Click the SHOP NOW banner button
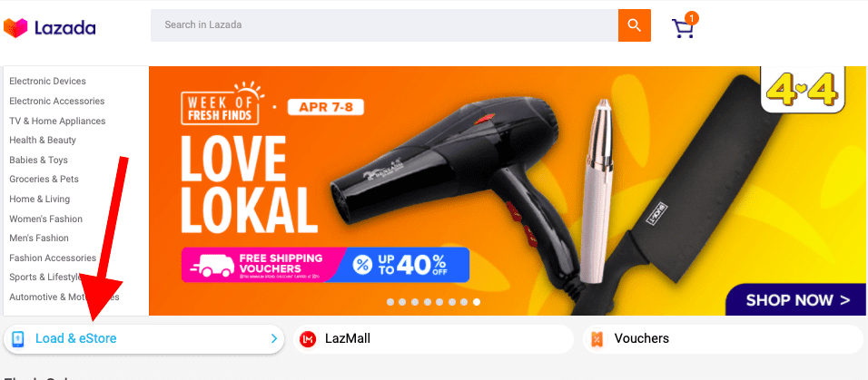 (x=796, y=300)
